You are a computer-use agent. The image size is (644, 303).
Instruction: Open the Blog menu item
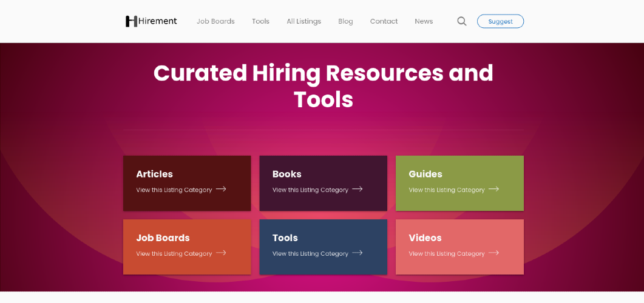[x=345, y=21]
